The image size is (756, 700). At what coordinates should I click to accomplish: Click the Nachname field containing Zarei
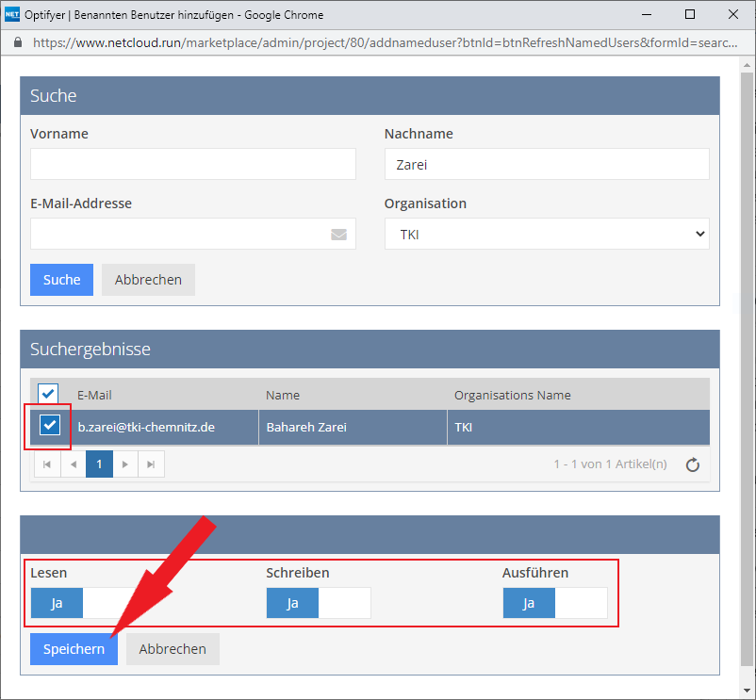tap(546, 164)
